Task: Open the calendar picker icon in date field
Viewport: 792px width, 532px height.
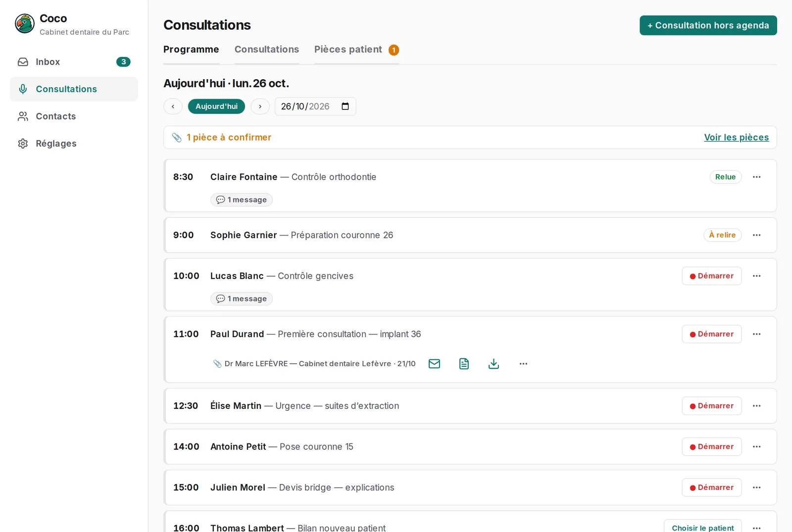Action: point(346,106)
